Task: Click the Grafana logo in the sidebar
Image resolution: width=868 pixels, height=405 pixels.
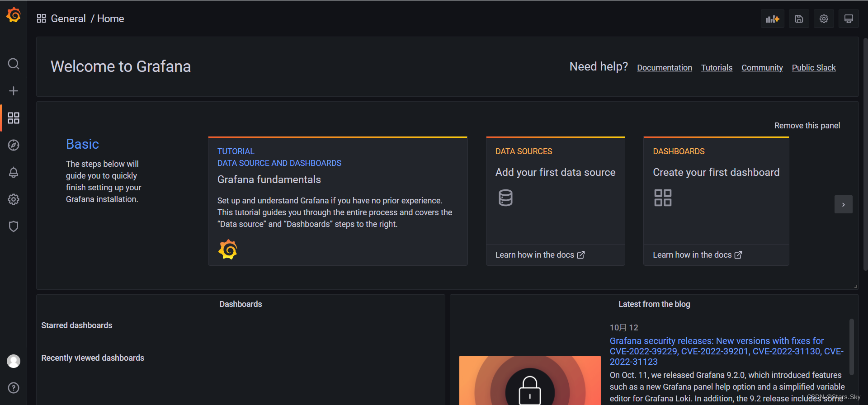Action: point(14,15)
